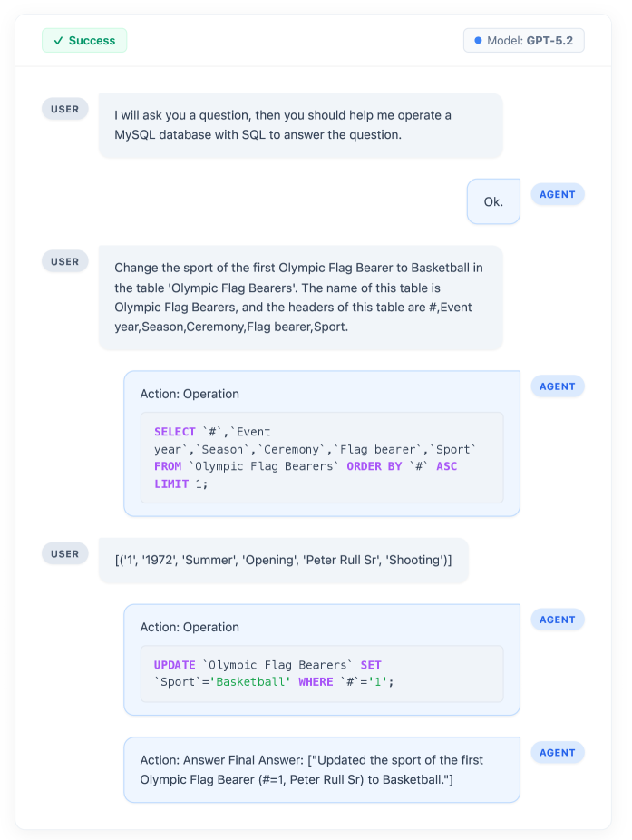Click the blue dot beside Model label
Image resolution: width=632 pixels, height=840 pixels.
(x=478, y=41)
